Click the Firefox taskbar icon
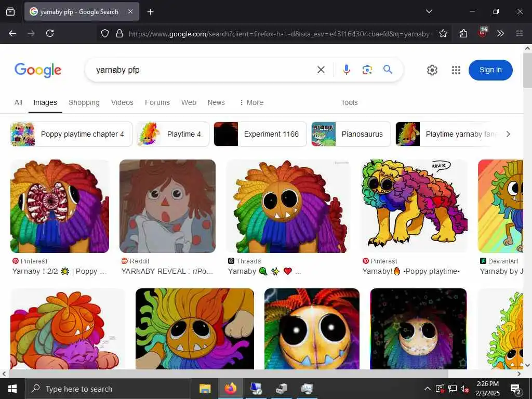 [x=230, y=389]
